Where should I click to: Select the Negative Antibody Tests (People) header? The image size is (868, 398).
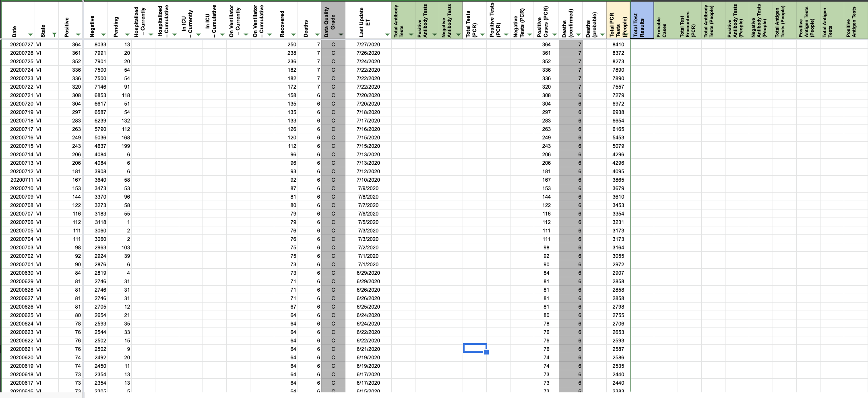point(761,20)
